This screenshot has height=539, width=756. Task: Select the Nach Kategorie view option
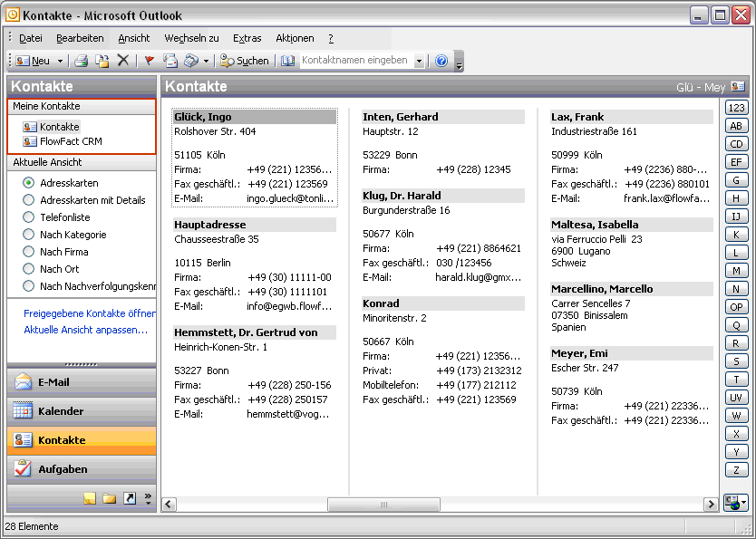64,235
